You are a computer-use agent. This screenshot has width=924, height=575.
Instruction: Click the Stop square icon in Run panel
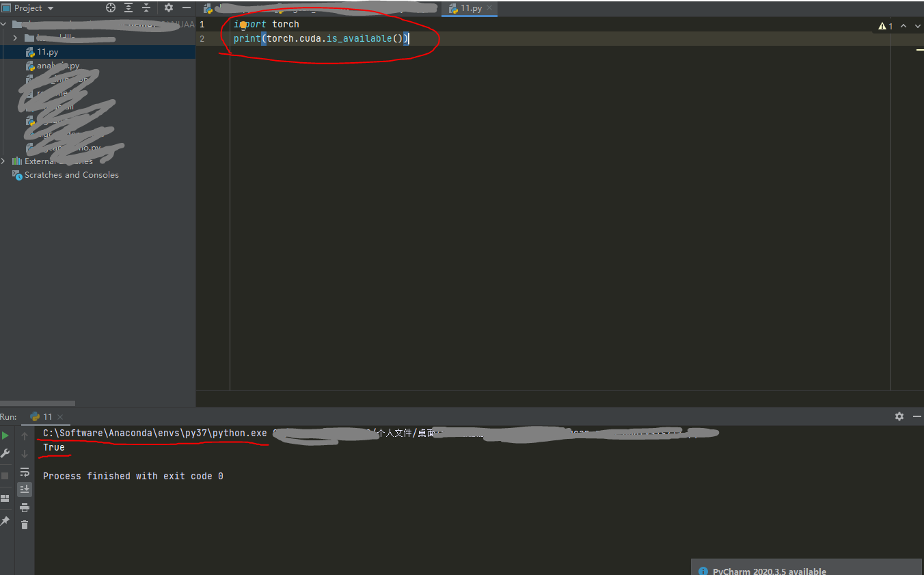5,475
